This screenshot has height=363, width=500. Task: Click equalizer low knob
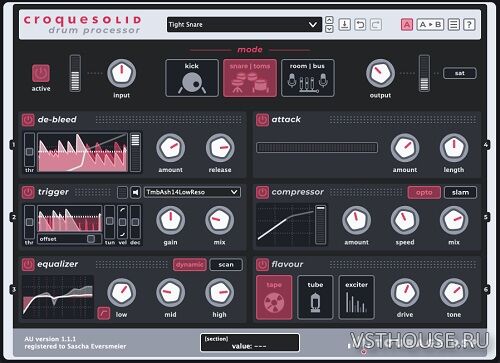[122, 293]
